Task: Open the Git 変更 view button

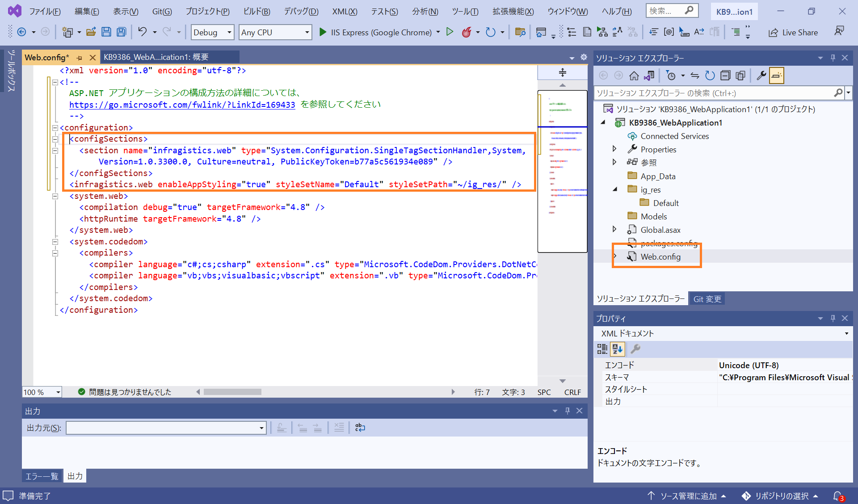Action: [707, 298]
